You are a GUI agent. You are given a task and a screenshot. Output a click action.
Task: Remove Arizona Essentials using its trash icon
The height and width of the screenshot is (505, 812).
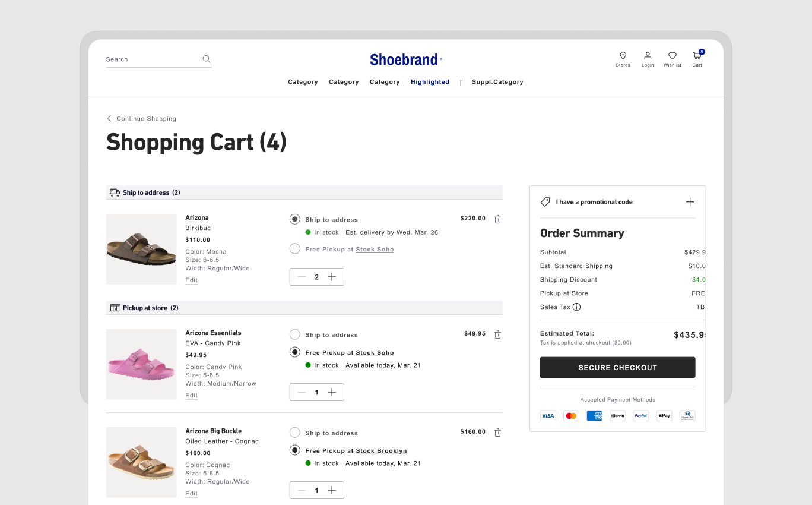tap(497, 334)
